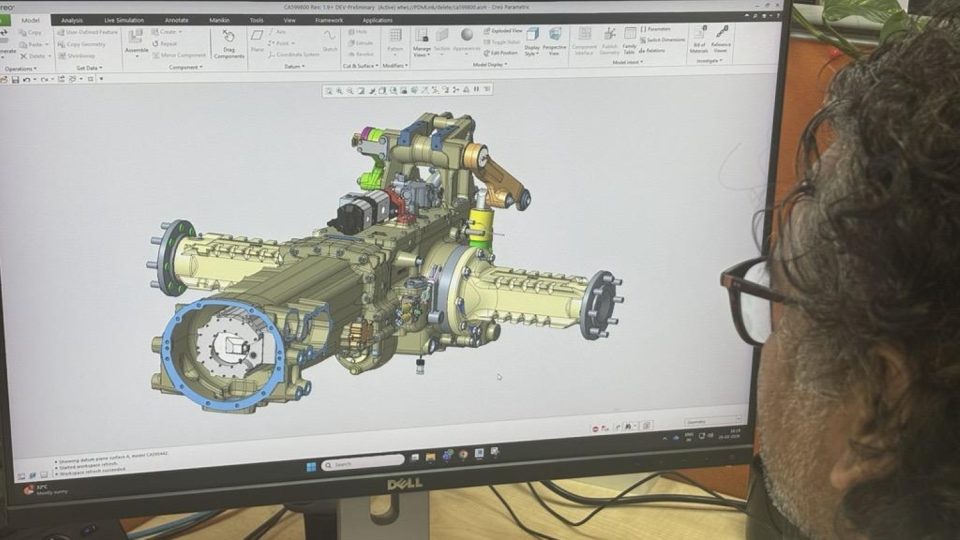The height and width of the screenshot is (540, 960).
Task: Expand the Datum group menu
Action: point(293,67)
